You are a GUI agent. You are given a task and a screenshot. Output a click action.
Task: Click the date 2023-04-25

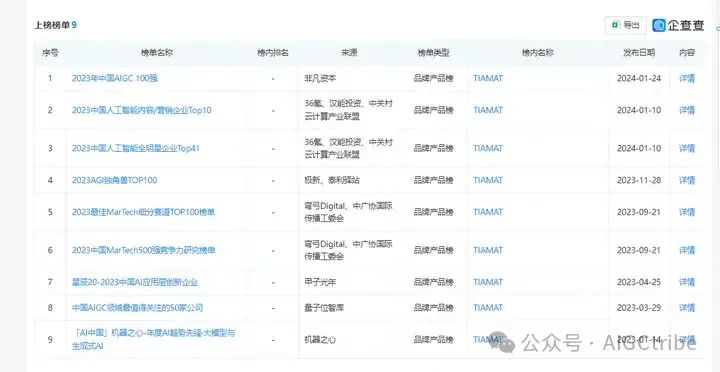(639, 282)
